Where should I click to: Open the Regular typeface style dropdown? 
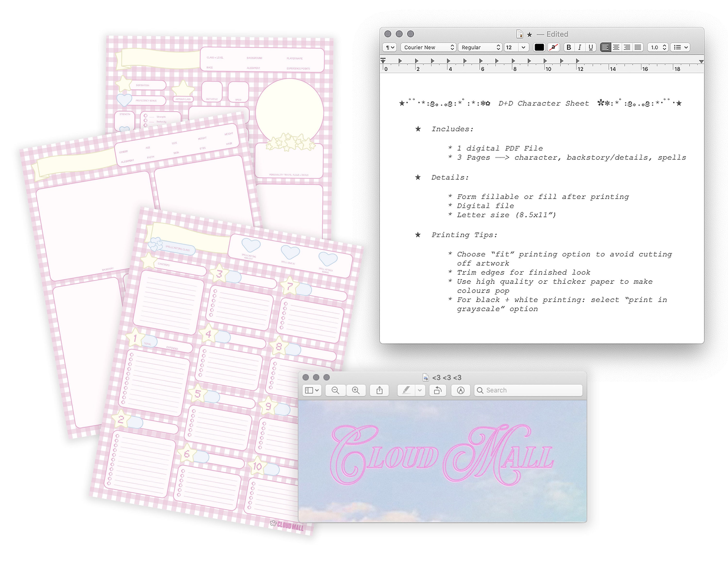479,47
